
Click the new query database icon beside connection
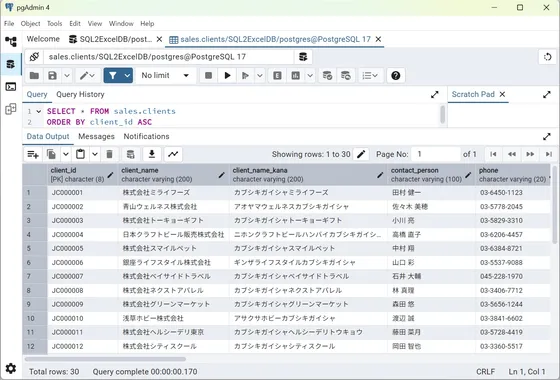(x=303, y=57)
